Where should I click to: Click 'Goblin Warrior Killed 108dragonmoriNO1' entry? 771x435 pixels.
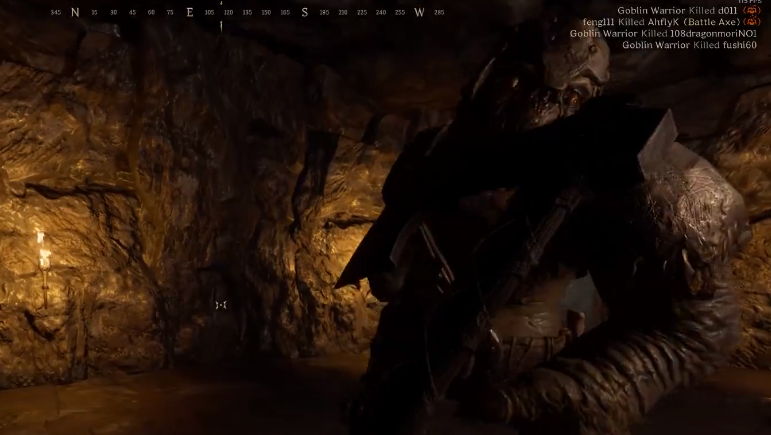point(663,33)
